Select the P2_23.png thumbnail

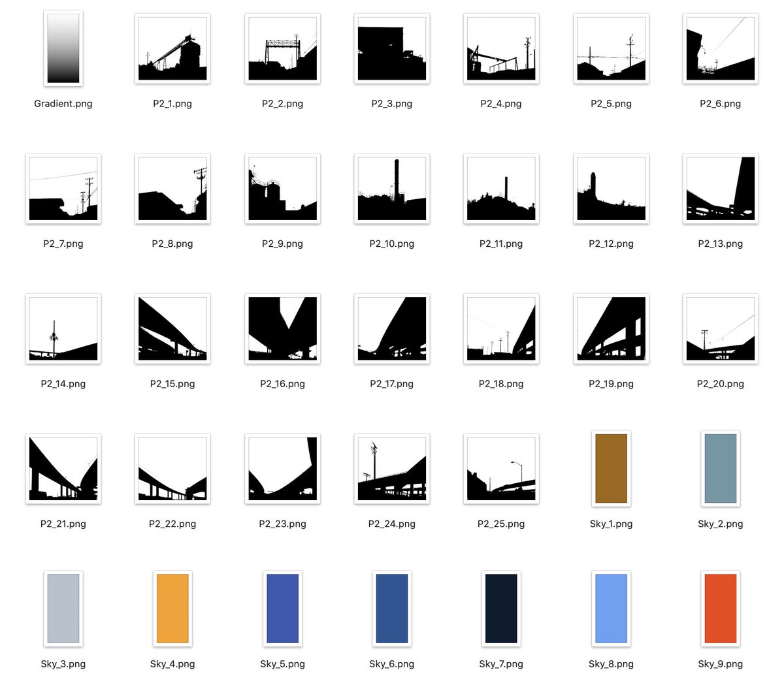click(282, 469)
